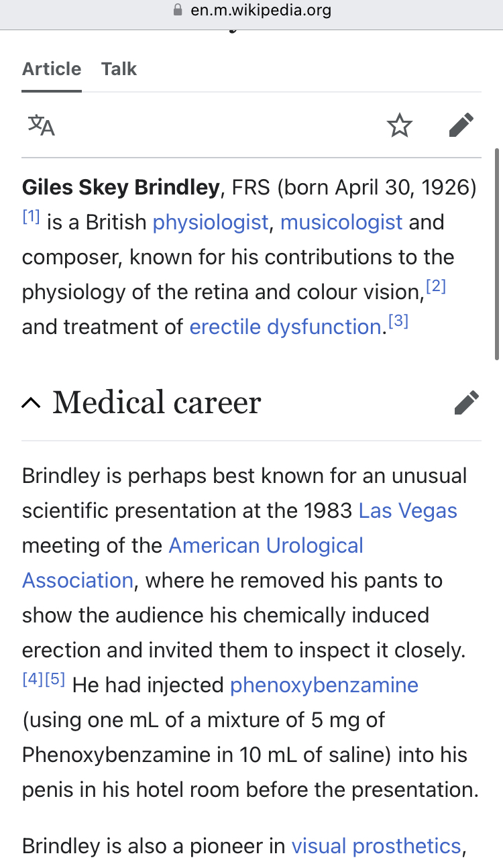Edit the Medical career section
This screenshot has height=868, width=503.
[466, 402]
